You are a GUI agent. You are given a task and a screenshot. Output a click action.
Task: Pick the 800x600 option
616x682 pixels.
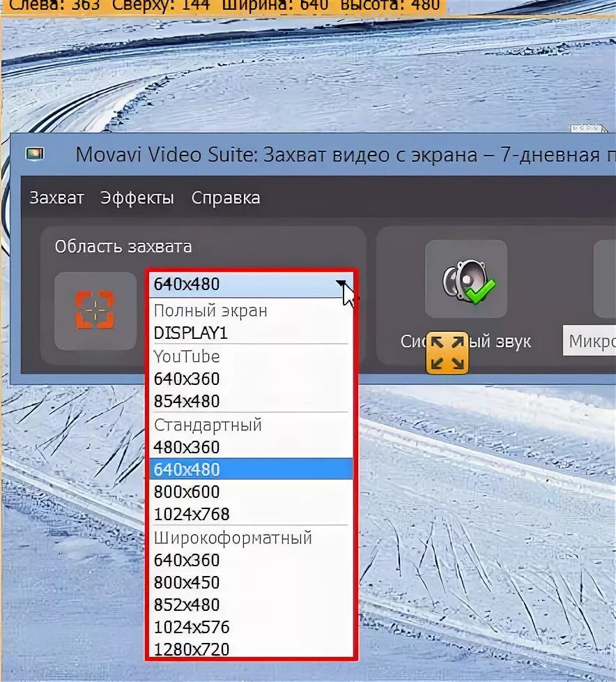(252, 492)
